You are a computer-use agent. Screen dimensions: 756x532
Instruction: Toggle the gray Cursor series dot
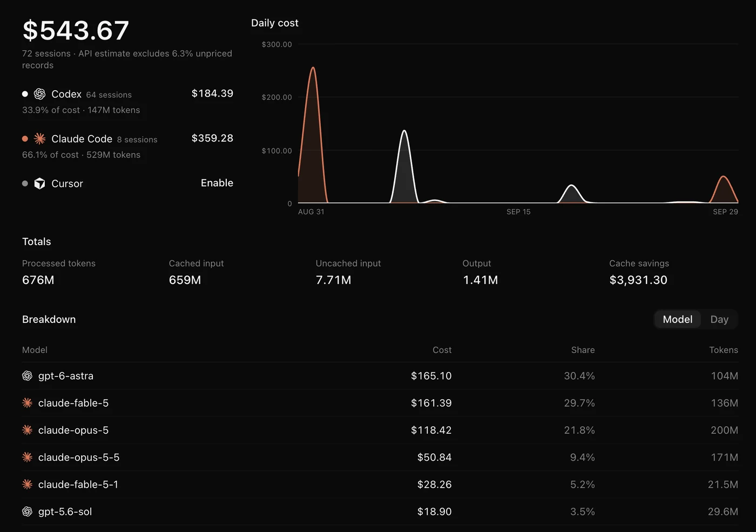coord(25,184)
